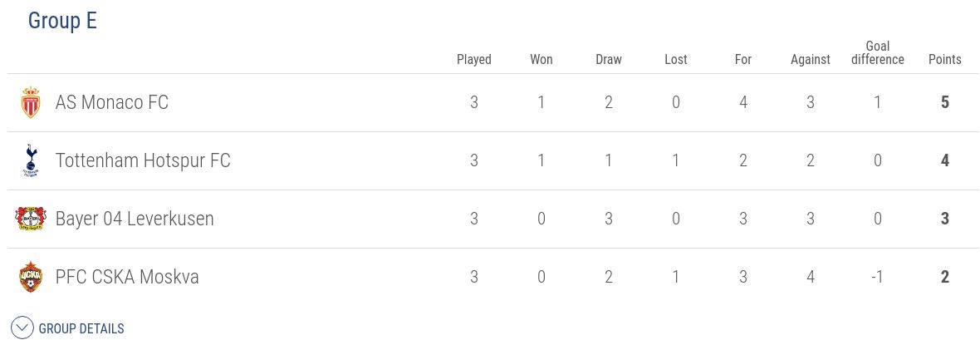Click the Bayer 04 Leverkusen club logo
Viewport: 980px width, 340px height.
click(31, 219)
